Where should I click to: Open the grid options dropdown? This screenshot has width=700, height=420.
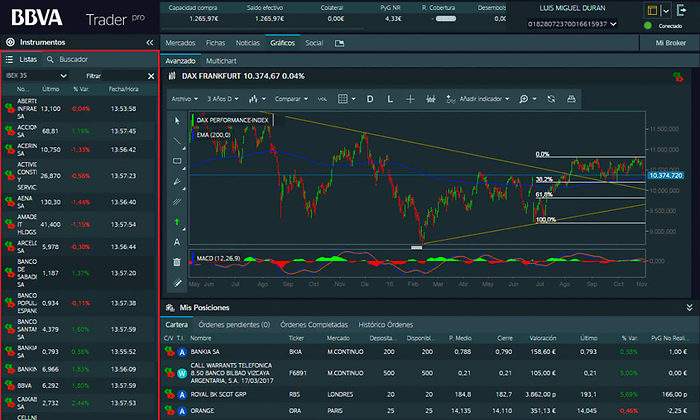pyautogui.click(x=346, y=99)
